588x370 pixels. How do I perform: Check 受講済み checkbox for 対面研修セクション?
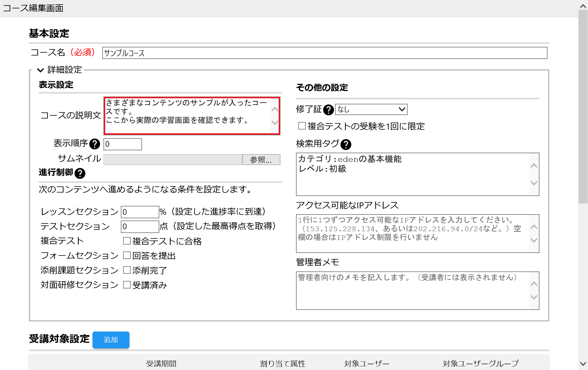tap(127, 285)
